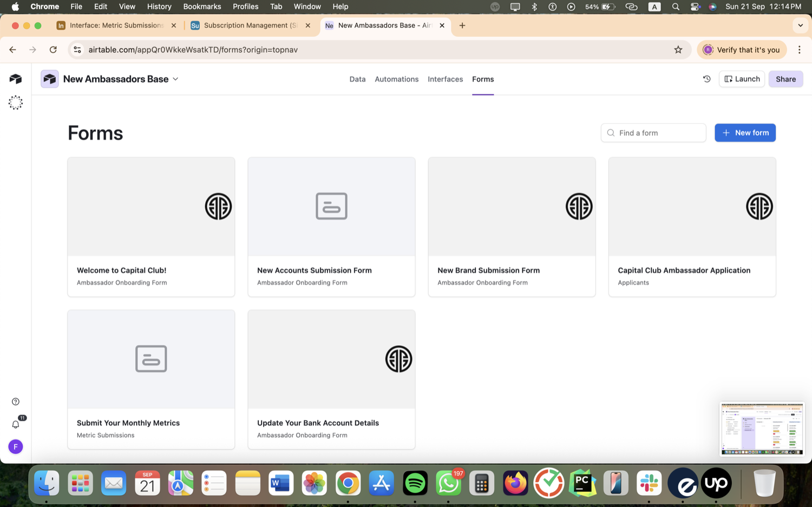
Task: Open Spotify from the dock
Action: click(x=415, y=483)
